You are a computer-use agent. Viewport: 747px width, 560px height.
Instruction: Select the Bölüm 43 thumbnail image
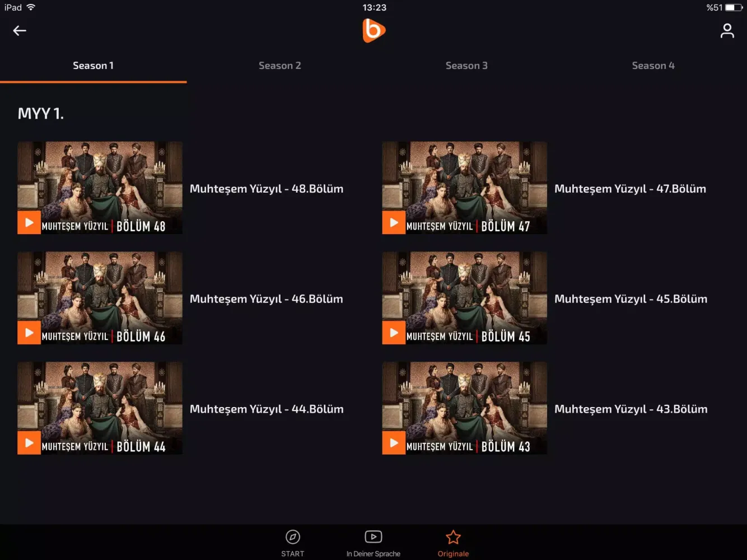[x=465, y=408]
